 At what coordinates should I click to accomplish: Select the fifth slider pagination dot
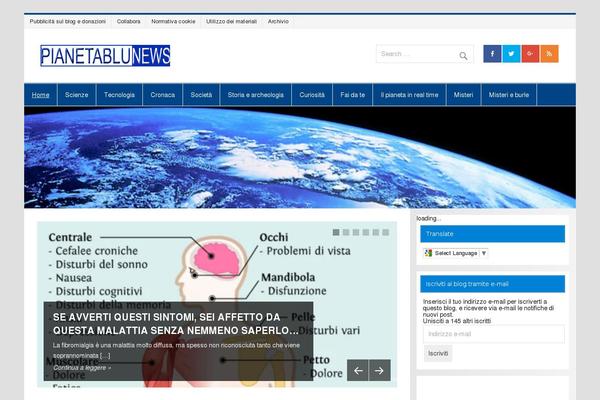[x=376, y=232]
